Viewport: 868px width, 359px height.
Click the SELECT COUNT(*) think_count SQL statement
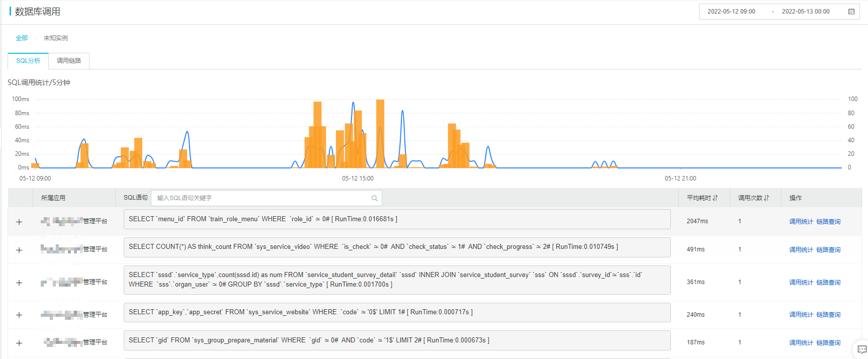click(397, 247)
